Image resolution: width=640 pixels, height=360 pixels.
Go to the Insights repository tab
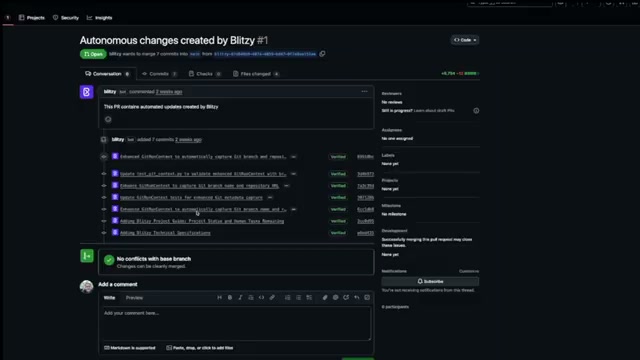click(100, 18)
